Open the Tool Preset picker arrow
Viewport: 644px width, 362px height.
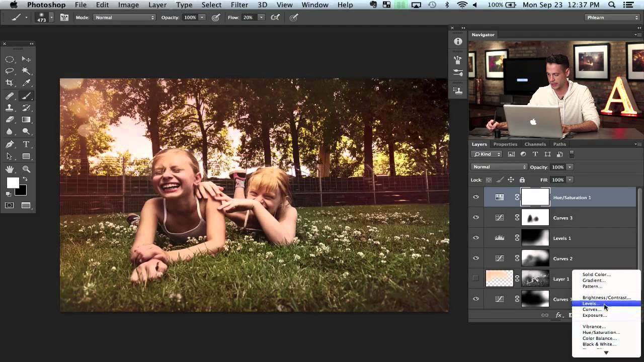26,17
